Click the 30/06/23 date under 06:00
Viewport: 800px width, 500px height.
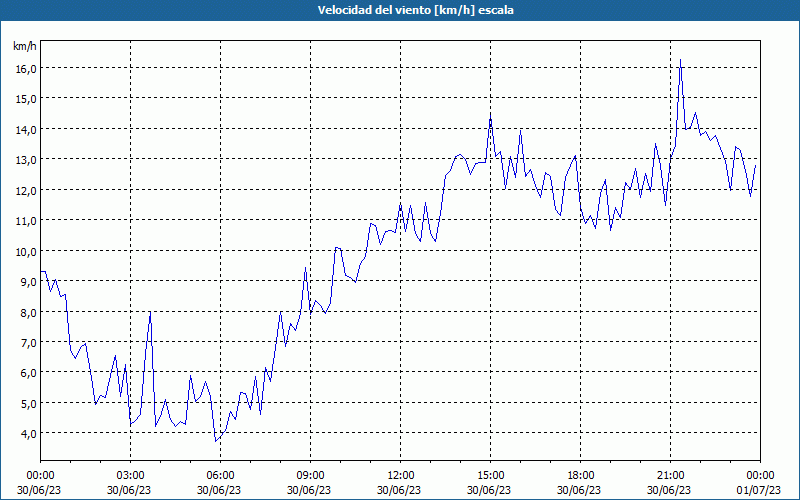(219, 490)
